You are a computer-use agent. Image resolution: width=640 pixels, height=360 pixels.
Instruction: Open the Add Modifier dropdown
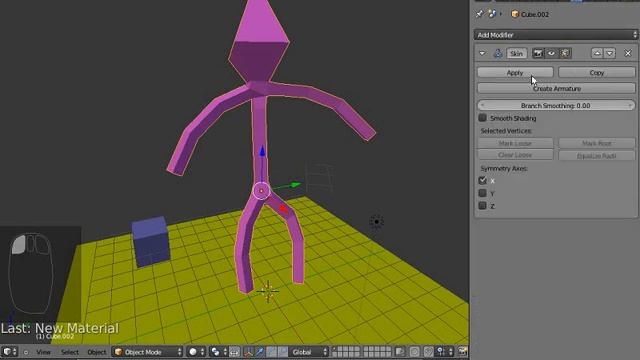(556, 35)
